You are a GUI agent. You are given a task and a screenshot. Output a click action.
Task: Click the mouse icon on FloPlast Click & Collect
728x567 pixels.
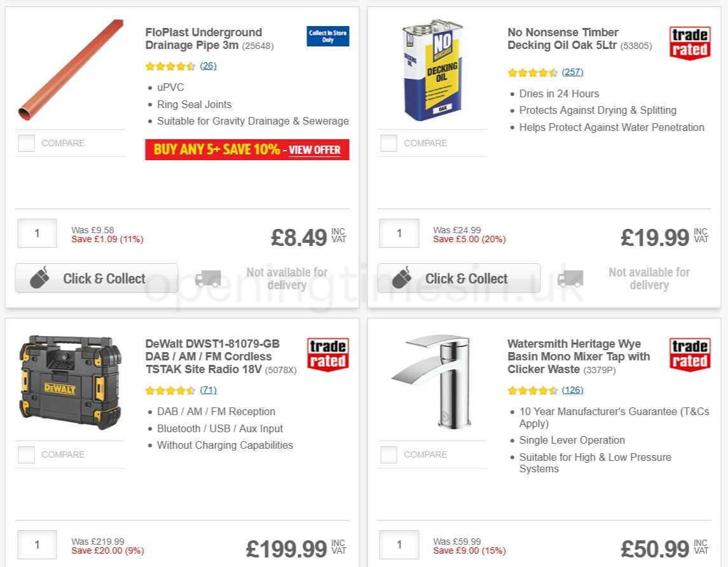(x=39, y=277)
